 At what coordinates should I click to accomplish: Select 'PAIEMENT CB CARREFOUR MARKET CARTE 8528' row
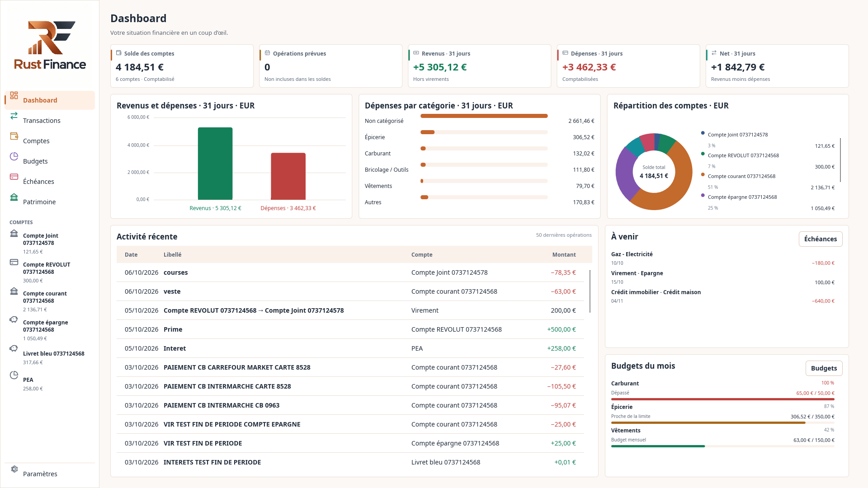(x=350, y=367)
